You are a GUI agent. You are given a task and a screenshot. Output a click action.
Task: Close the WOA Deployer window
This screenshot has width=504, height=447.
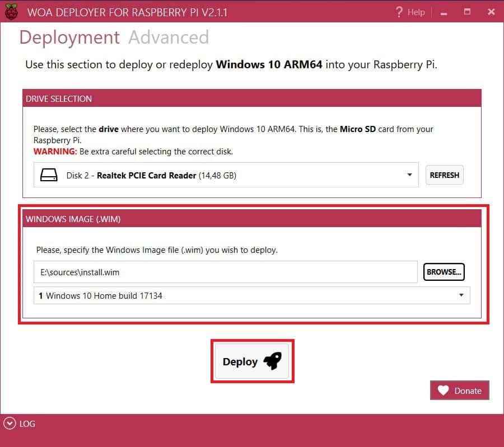tap(491, 12)
